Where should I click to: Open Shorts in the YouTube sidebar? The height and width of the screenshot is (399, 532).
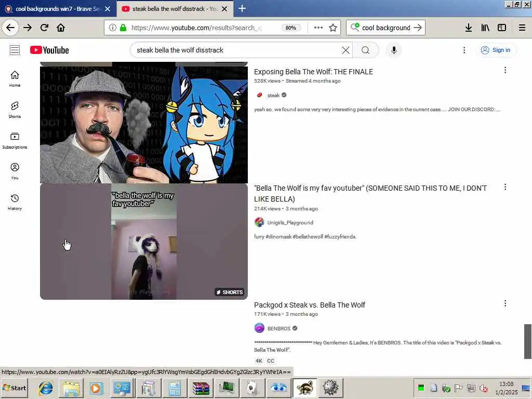point(15,110)
